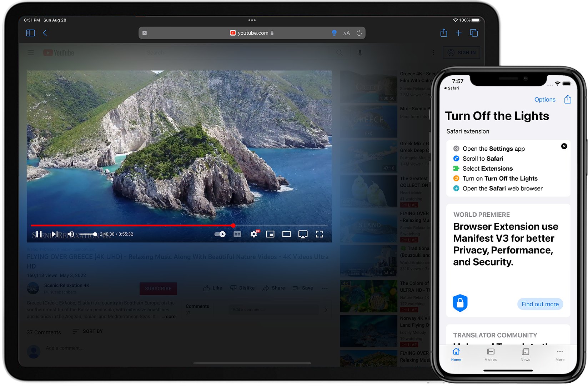This screenshot has height=387, width=588.
Task: Switch to the Videos tab
Action: [x=491, y=355]
